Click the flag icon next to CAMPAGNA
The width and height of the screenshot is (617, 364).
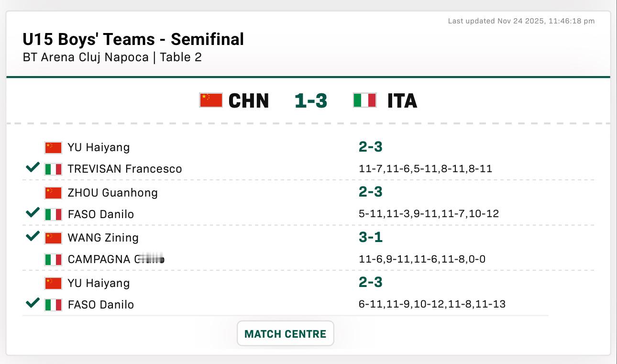pos(53,260)
